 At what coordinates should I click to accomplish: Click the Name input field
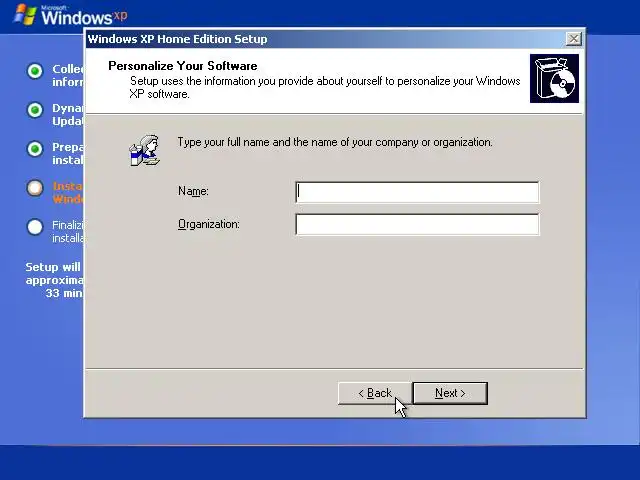pos(417,192)
